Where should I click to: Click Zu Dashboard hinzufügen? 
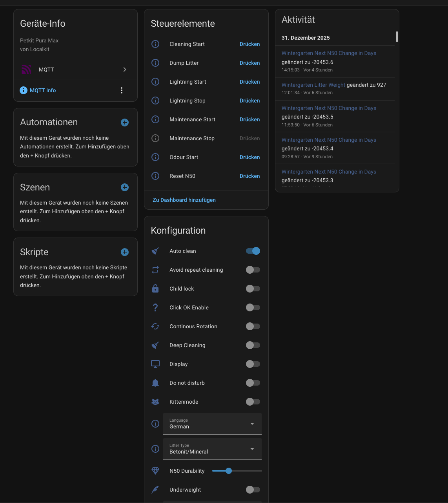pyautogui.click(x=184, y=200)
